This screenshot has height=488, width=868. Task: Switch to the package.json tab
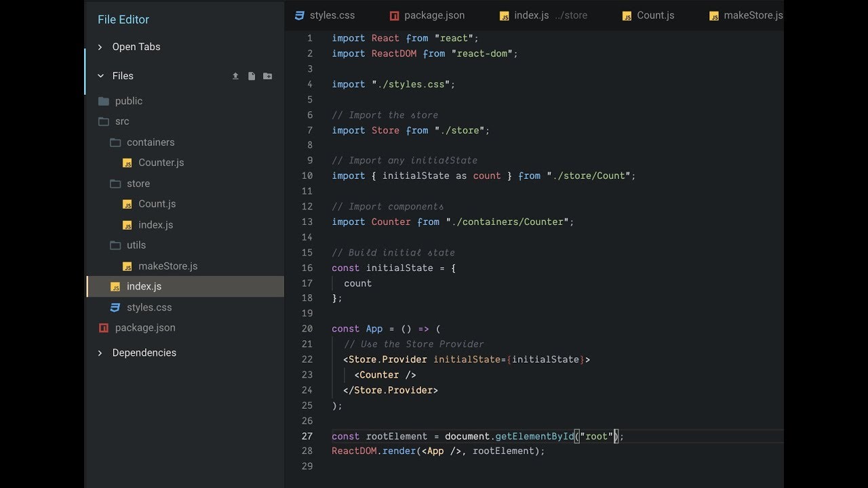pyautogui.click(x=427, y=15)
